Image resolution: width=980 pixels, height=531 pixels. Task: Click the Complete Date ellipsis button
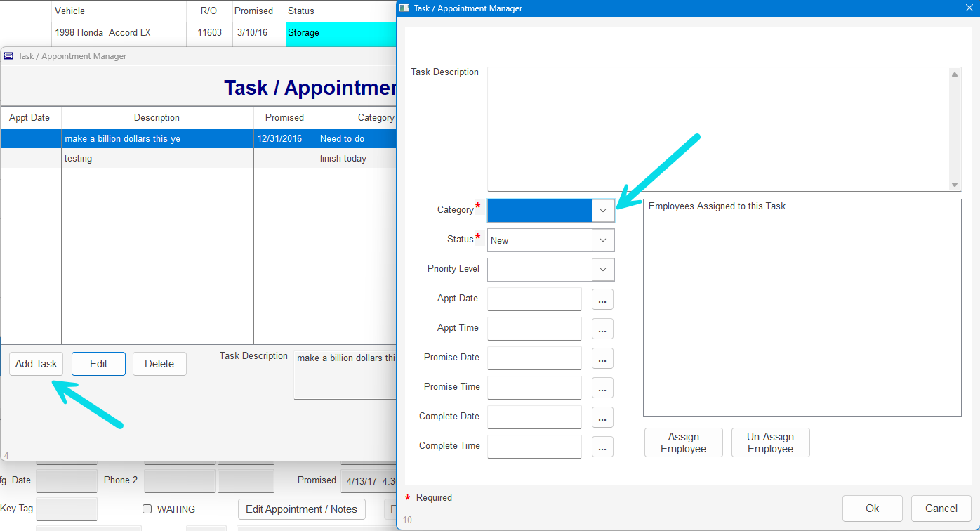[602, 417]
